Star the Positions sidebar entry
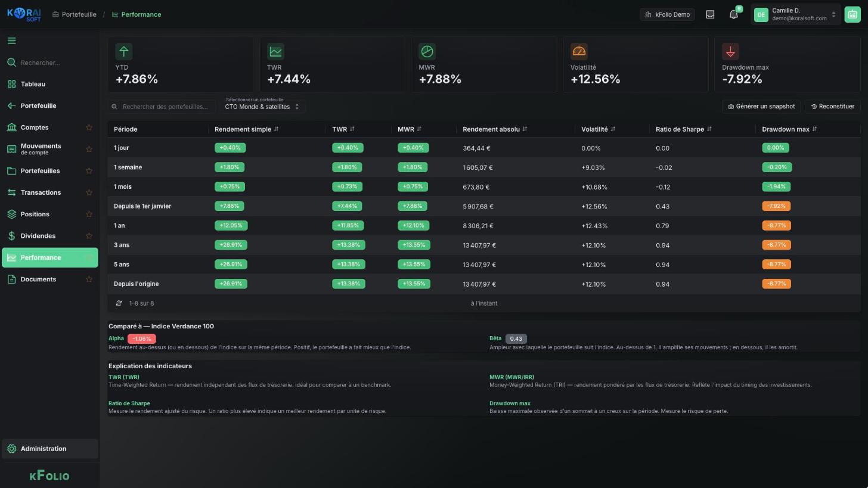868x488 pixels. point(89,214)
